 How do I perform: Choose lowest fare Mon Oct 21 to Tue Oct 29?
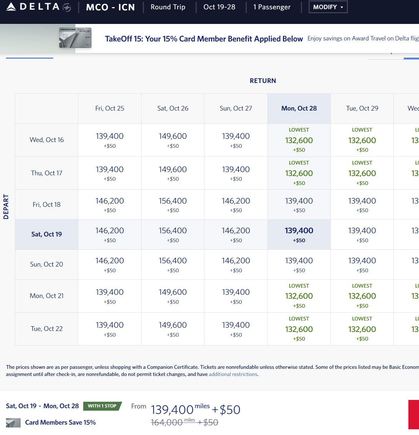(362, 296)
